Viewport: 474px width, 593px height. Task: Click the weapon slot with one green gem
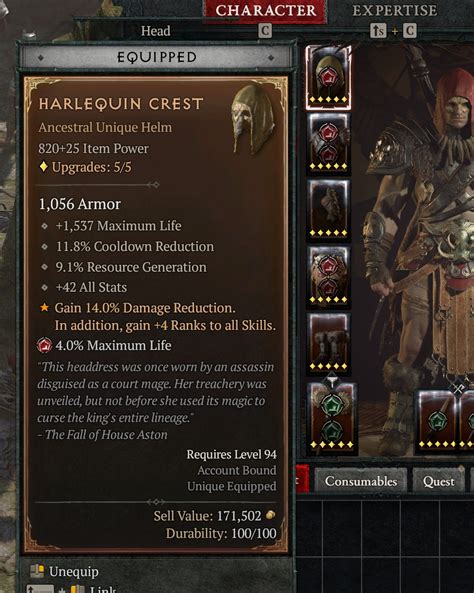pyautogui.click(x=437, y=421)
